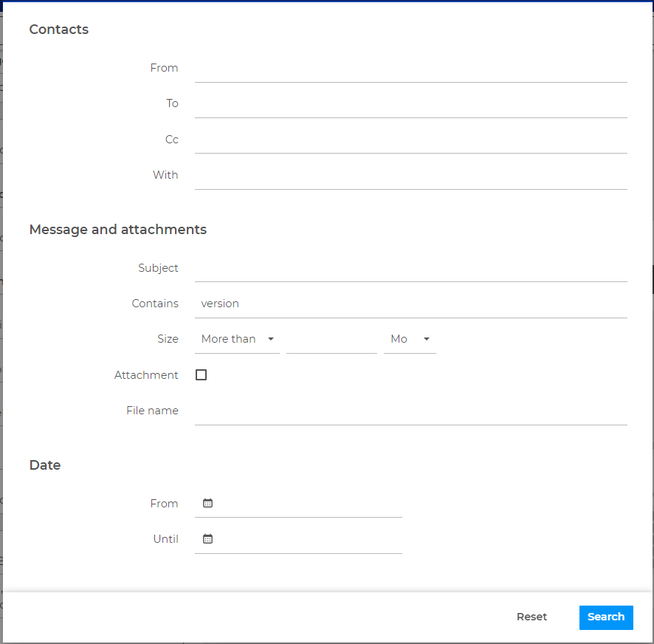Enable the Attachment checkbox
Viewport: 654px width, 644px height.
[201, 374]
